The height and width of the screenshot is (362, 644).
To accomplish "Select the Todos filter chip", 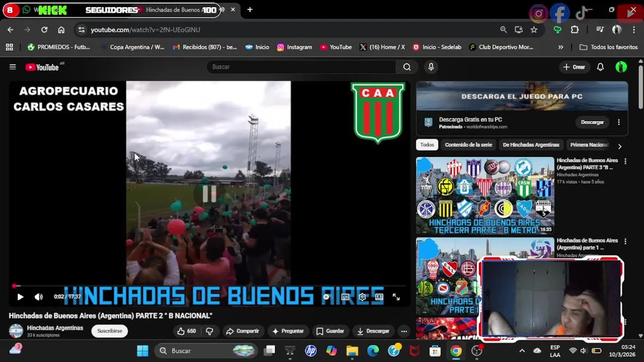I will click(427, 145).
